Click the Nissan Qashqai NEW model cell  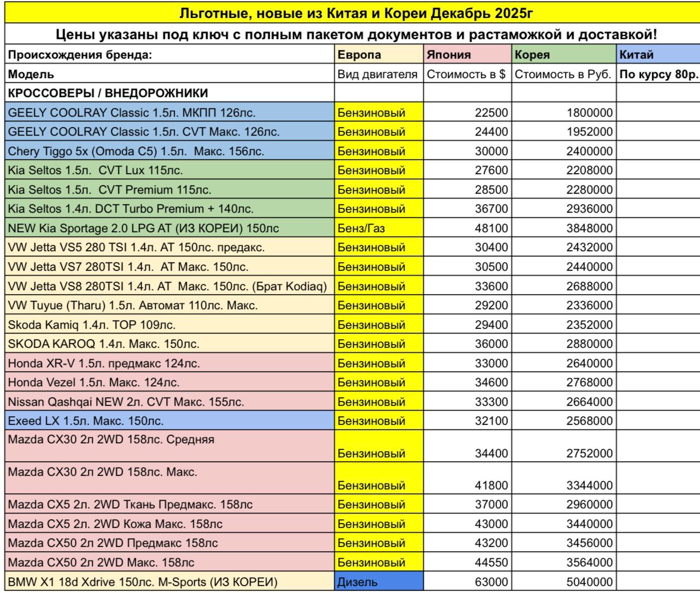pyautogui.click(x=169, y=402)
